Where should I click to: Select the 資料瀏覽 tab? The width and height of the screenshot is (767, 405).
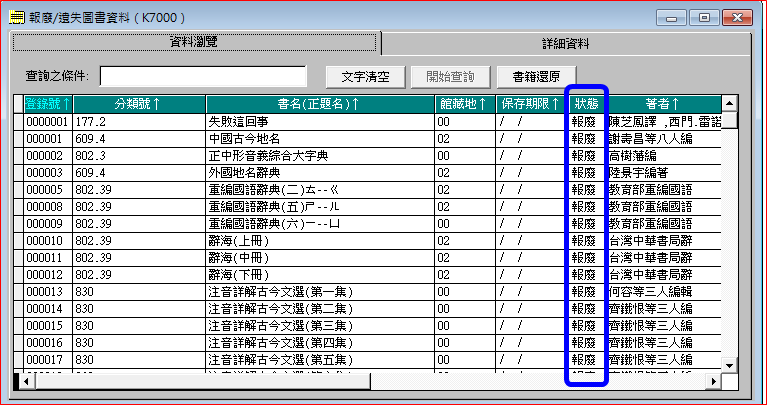pyautogui.click(x=194, y=42)
